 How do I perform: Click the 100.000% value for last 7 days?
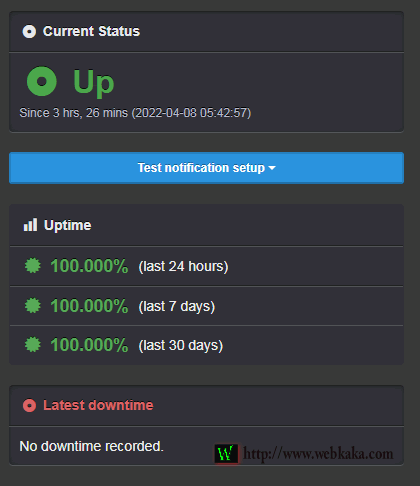89,306
